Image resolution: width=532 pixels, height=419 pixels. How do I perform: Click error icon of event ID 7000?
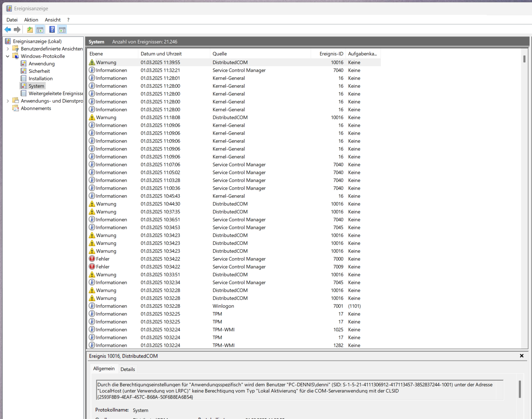coord(92,259)
